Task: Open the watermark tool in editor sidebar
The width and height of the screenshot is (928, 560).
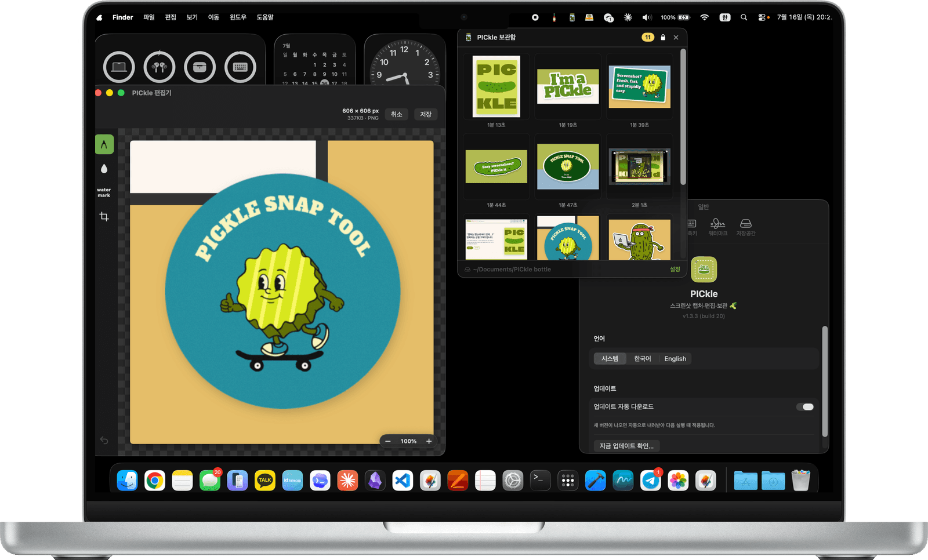Action: click(104, 192)
